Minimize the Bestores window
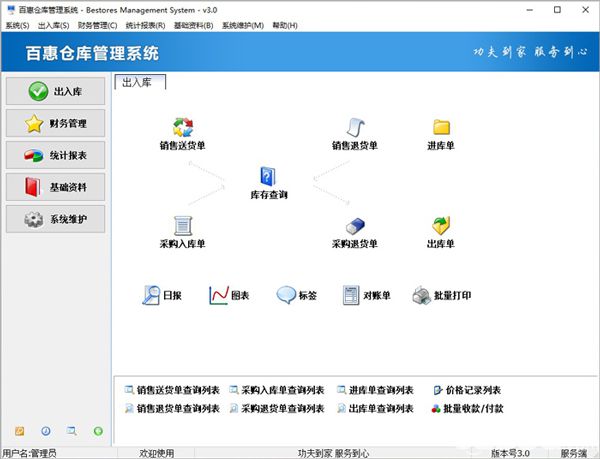600x459 pixels. point(530,10)
